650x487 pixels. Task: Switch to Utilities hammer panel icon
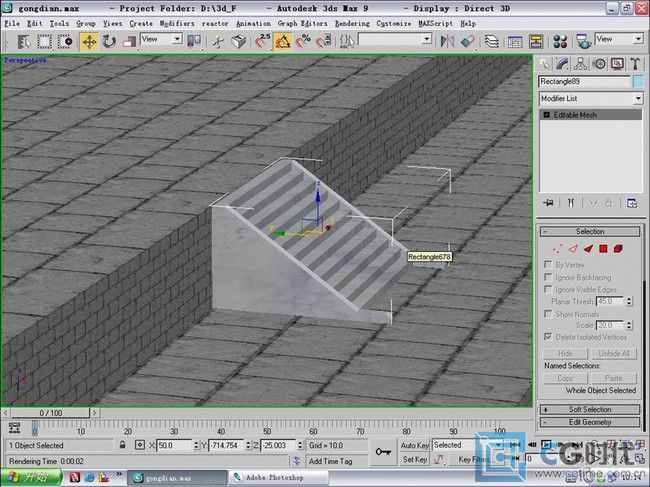(x=634, y=62)
